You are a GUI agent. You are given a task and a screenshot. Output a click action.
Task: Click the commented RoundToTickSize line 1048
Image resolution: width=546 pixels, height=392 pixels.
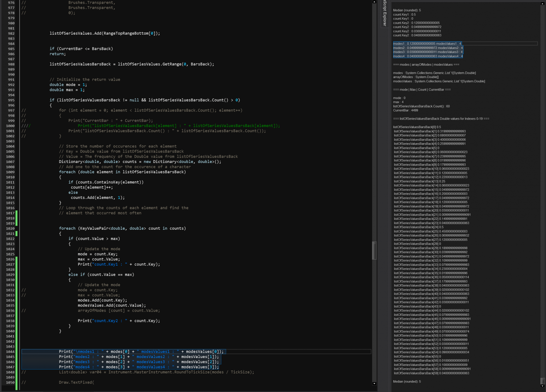pos(157,372)
